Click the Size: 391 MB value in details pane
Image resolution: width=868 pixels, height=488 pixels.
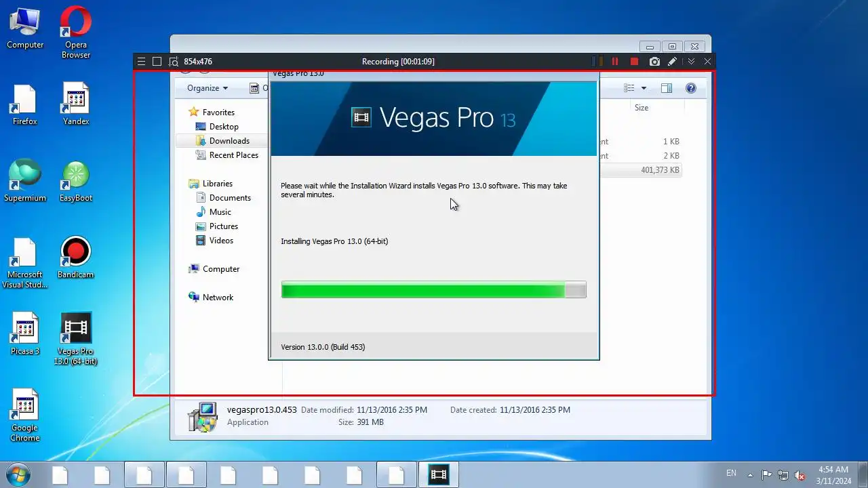click(x=370, y=422)
